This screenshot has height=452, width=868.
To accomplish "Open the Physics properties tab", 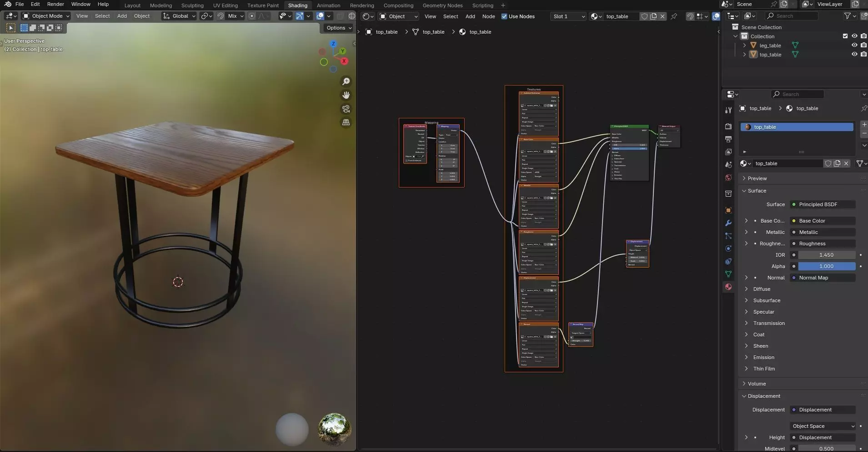I will click(728, 249).
